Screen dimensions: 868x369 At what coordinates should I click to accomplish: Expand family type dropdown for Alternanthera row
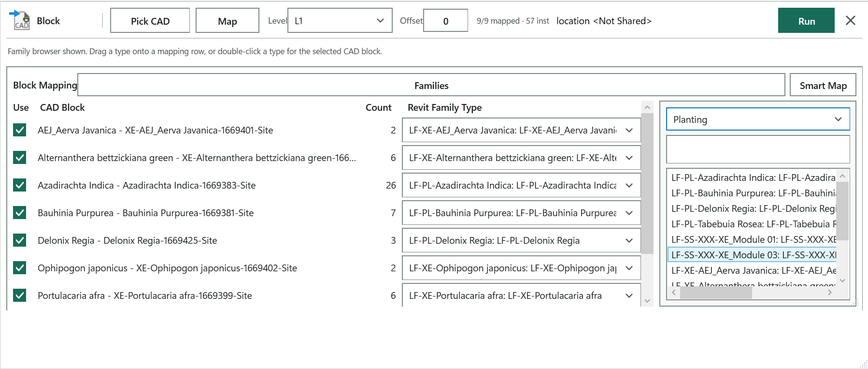click(x=629, y=158)
